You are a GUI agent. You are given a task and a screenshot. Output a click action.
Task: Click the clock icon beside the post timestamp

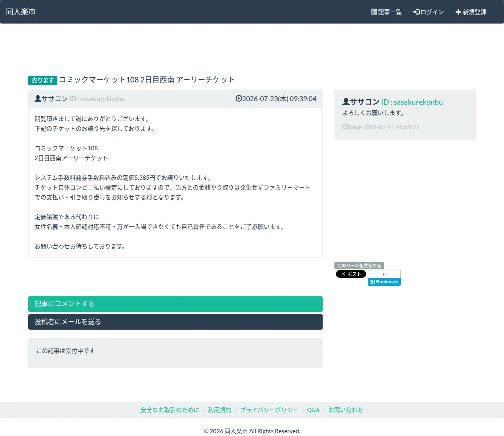[x=239, y=99]
